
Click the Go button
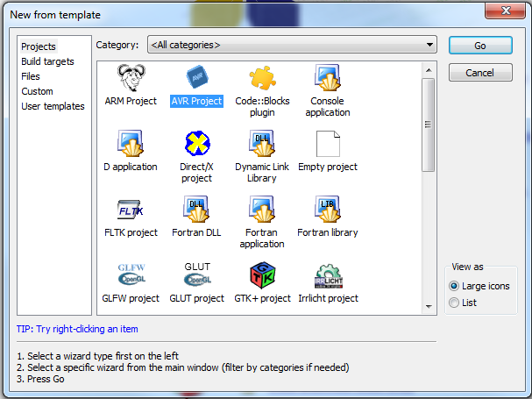coord(480,46)
